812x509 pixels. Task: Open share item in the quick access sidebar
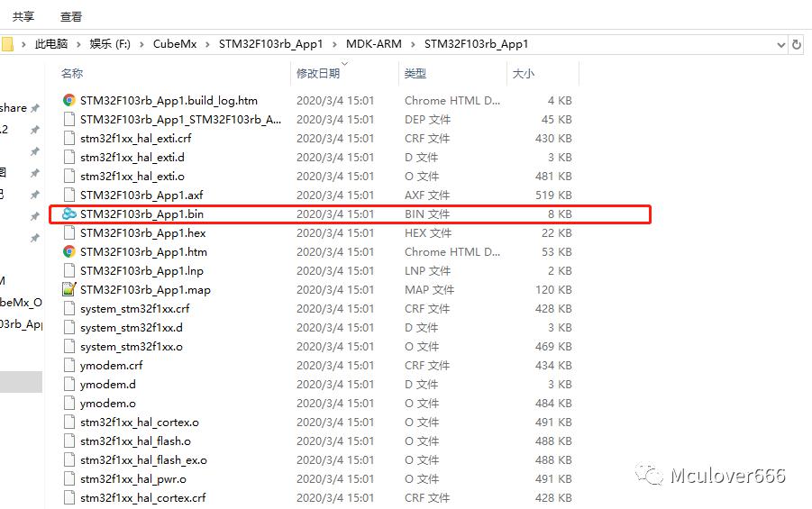tap(14, 108)
